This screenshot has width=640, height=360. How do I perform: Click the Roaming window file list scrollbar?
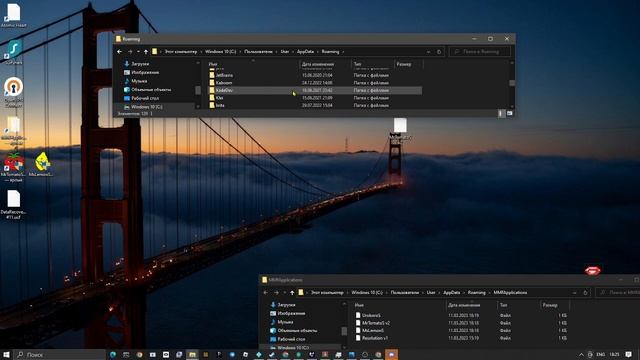[x=512, y=83]
